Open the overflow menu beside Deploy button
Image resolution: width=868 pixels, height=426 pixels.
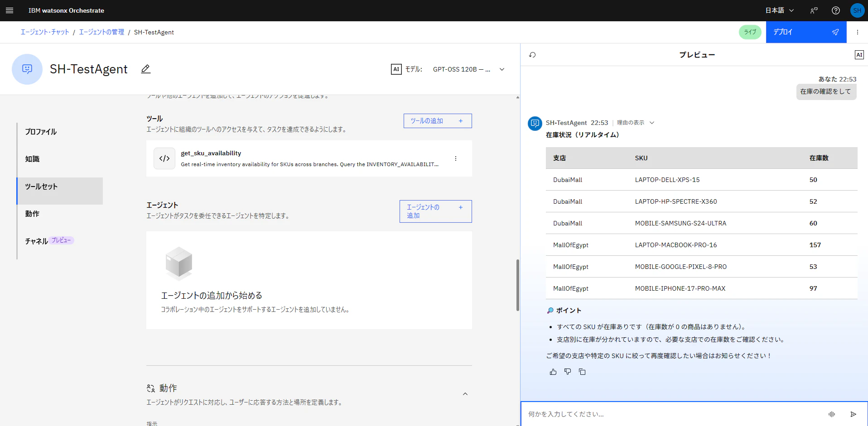click(x=857, y=32)
